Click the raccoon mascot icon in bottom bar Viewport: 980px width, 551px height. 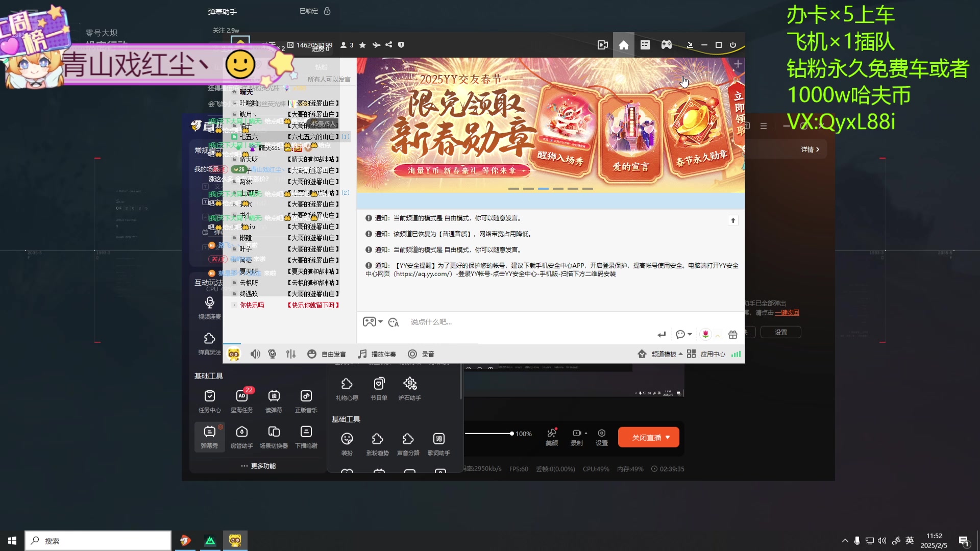pos(234,354)
